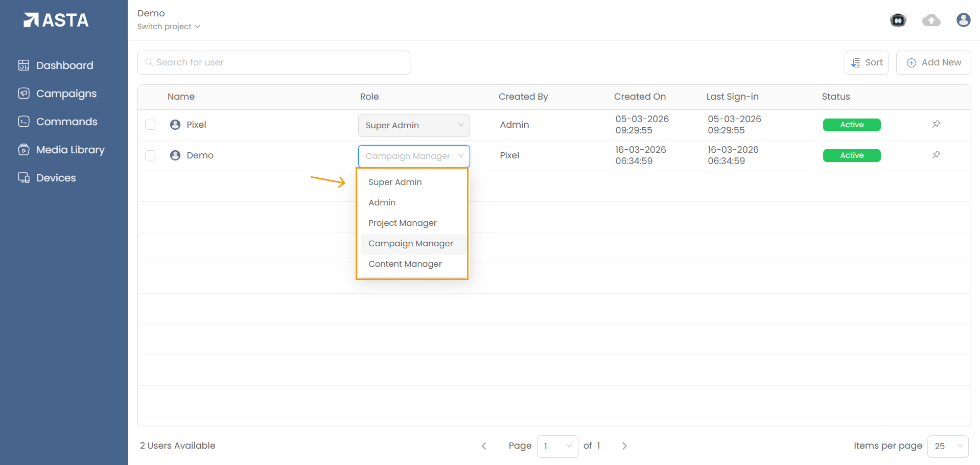Click the pin icon on Demo row

coord(936,155)
